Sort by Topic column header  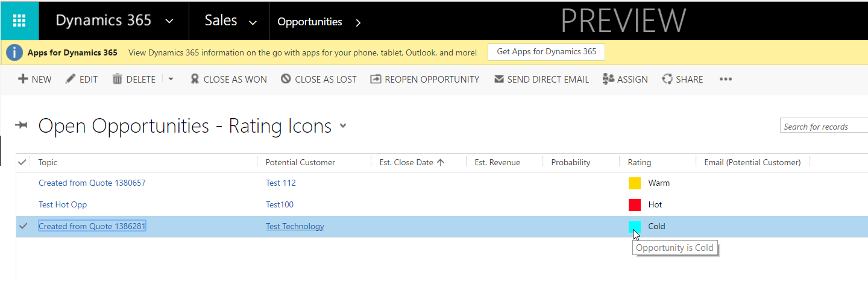point(48,162)
